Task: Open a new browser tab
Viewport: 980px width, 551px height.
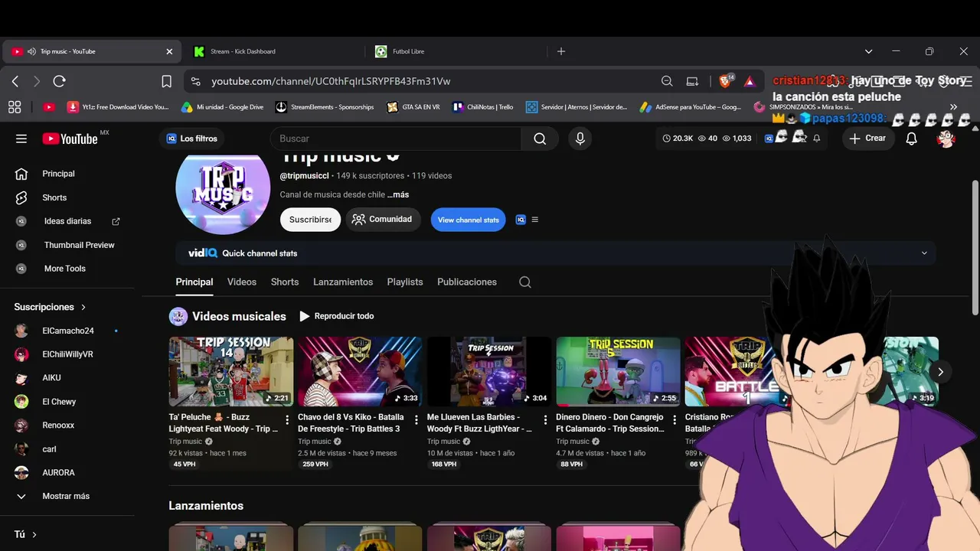Action: [x=561, y=51]
